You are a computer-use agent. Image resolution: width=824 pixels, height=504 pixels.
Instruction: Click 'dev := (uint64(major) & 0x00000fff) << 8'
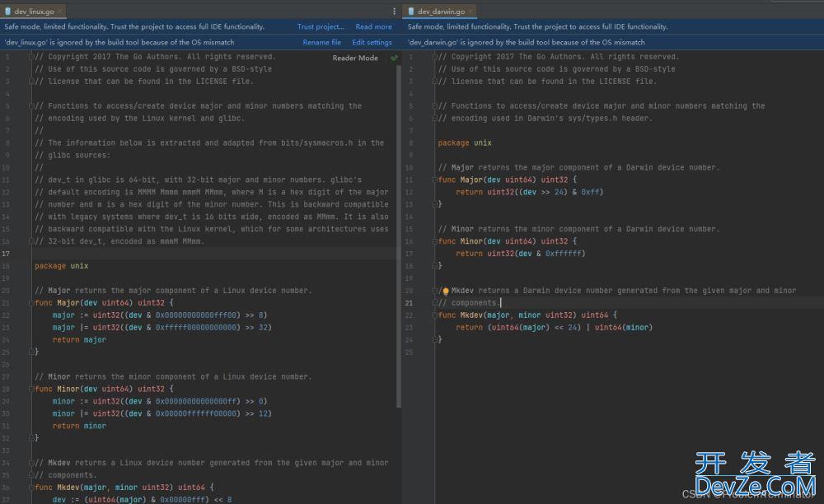[x=143, y=500]
